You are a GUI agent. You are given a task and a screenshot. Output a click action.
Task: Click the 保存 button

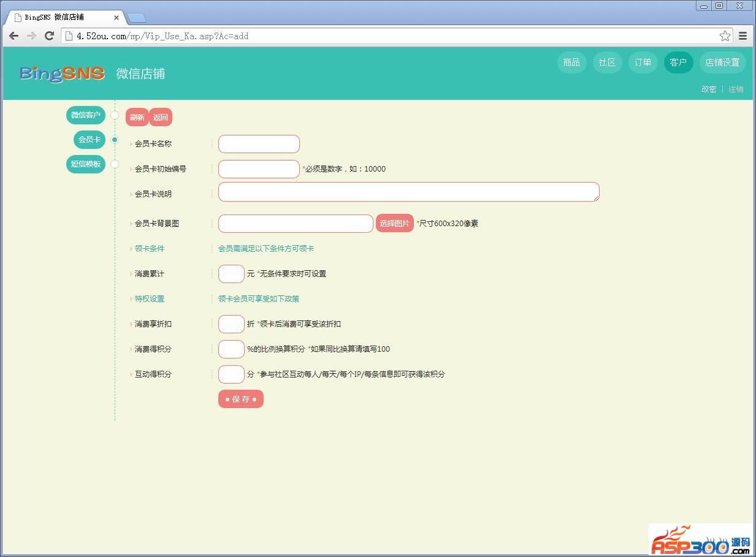pos(240,400)
